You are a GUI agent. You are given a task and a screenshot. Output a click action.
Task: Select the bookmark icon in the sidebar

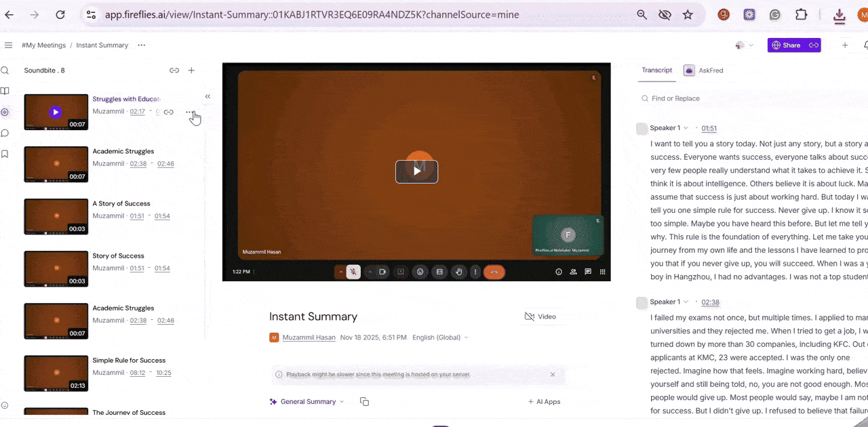point(5,154)
